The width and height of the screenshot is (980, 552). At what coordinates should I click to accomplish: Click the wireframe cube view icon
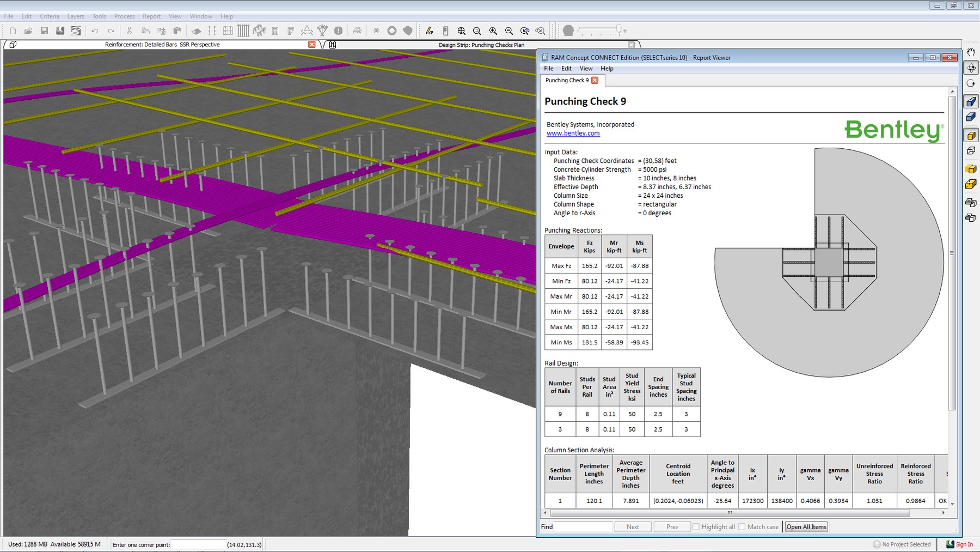tap(971, 151)
